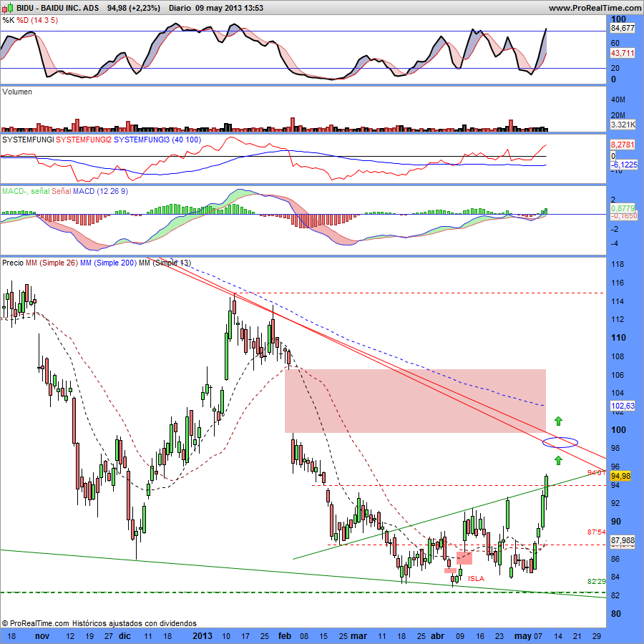The image size is (644, 644).
Task: Select the Volumen panel label
Action: click(17, 92)
